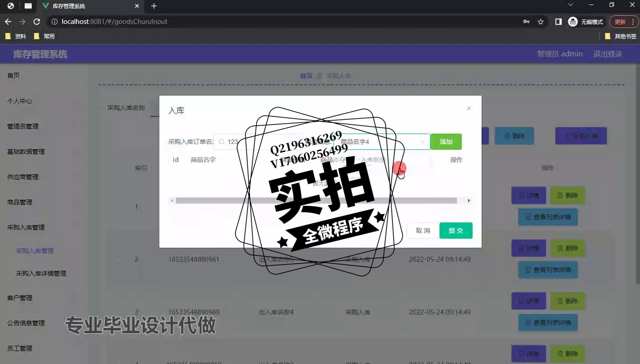640x364 pixels.
Task: Open the incognito mode profile indicator
Action: 586,22
